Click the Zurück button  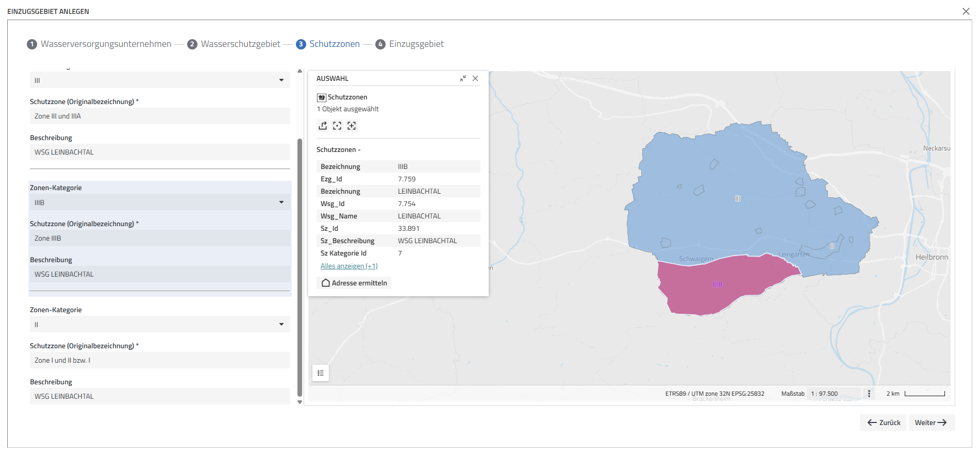click(x=883, y=422)
